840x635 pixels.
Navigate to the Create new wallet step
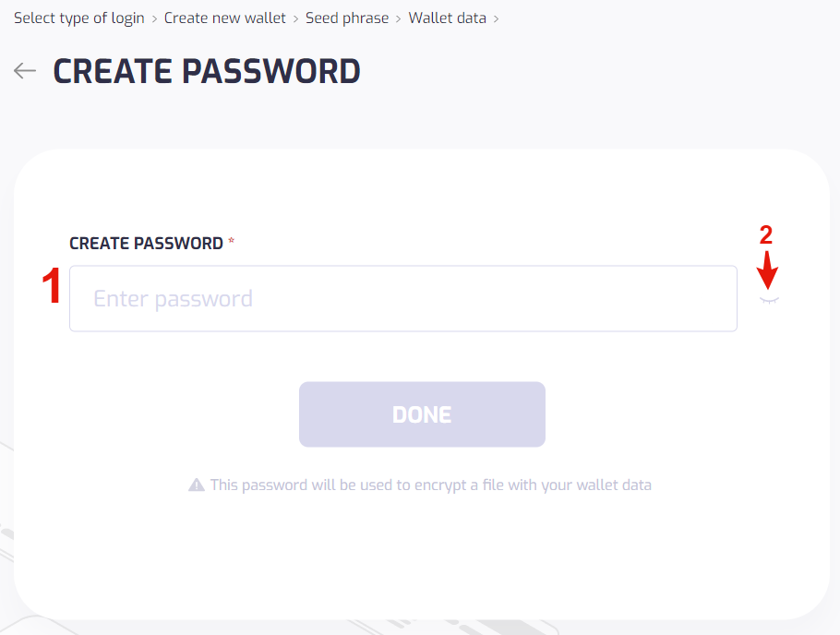(x=224, y=18)
